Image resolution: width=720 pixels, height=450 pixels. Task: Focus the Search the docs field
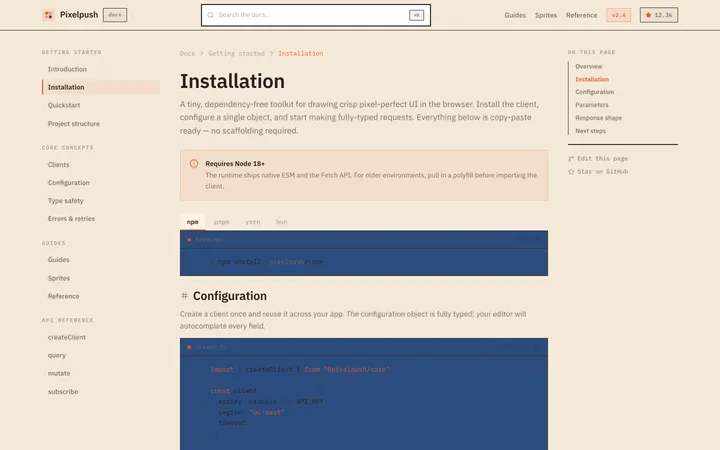(x=315, y=15)
